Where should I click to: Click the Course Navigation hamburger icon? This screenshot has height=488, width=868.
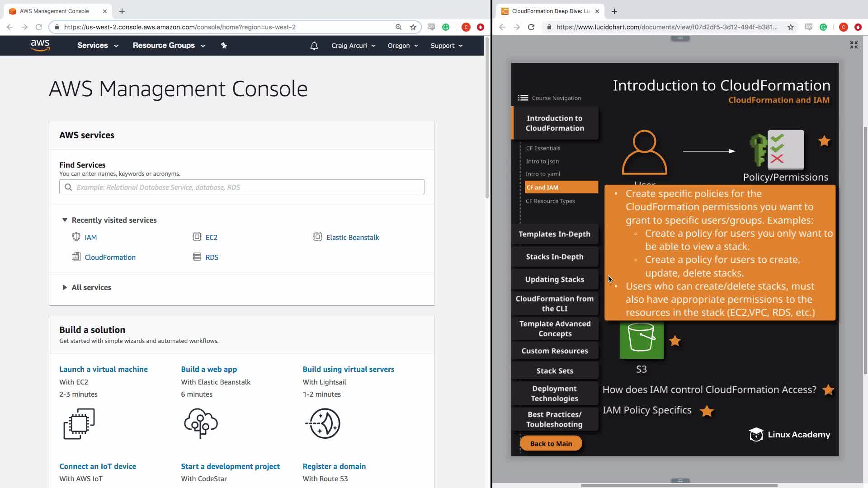coord(523,98)
